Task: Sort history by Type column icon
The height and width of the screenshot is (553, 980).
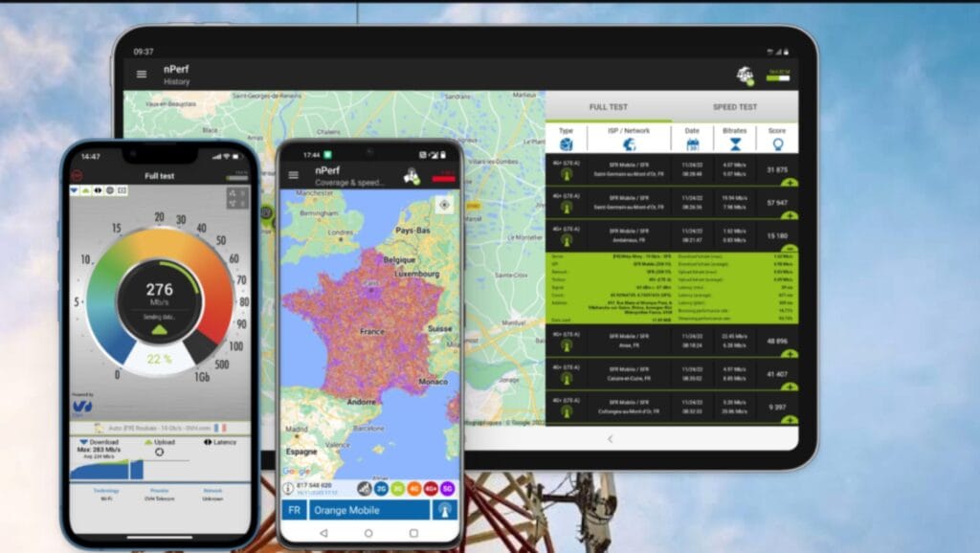Action: [567, 144]
